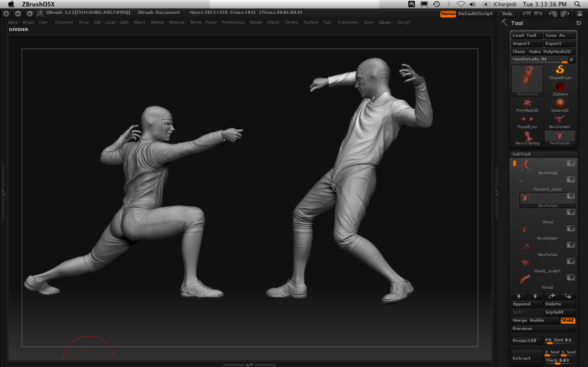Click Make PolyMesh3D
Viewport: 588px width, 367px height.
(x=552, y=52)
